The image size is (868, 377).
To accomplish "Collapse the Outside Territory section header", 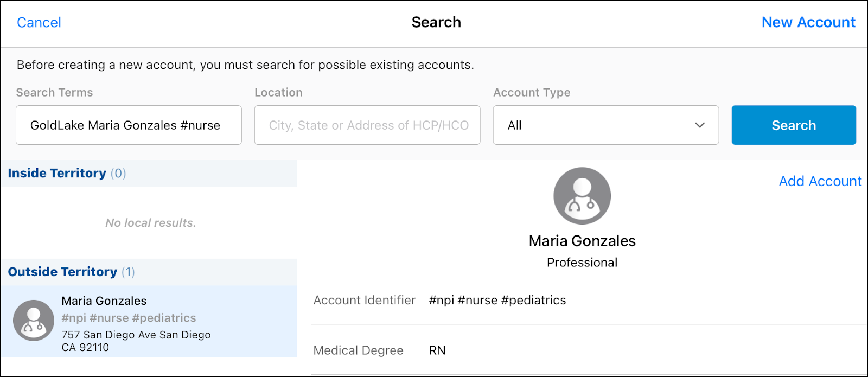I will click(x=71, y=272).
